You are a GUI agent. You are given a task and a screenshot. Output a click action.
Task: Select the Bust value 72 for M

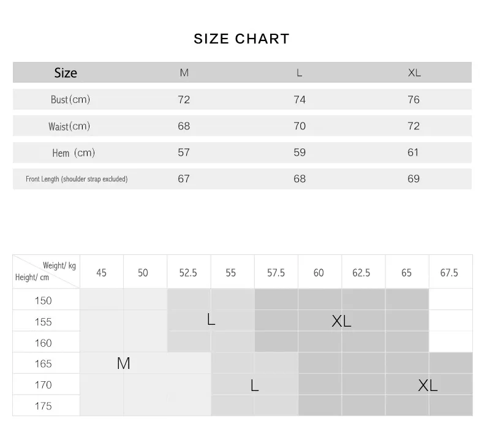[184, 100]
